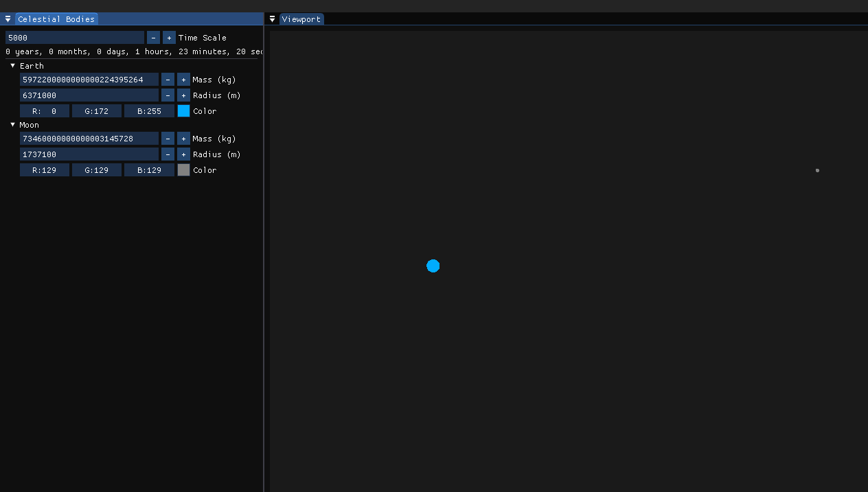Collapse the Moon tree node

point(13,125)
